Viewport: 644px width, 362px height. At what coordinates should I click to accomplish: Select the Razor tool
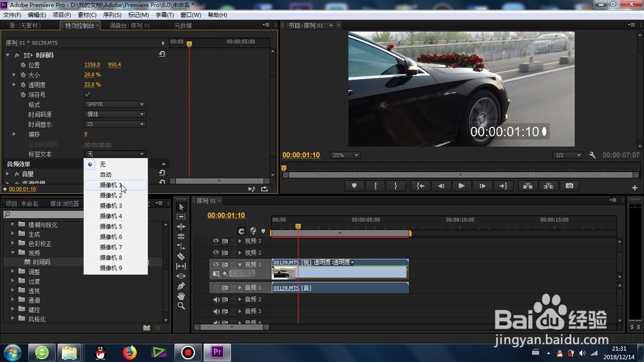point(181,256)
